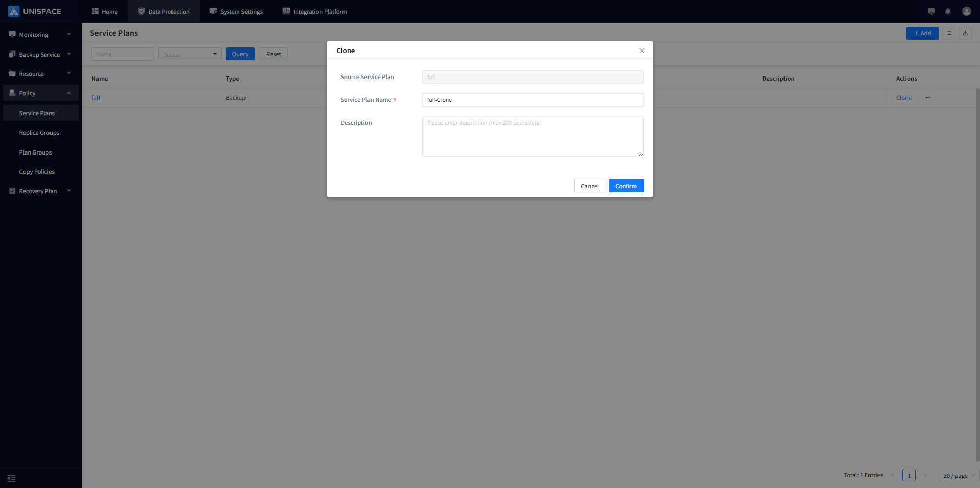
Task: Click the Policy sidebar icon
Action: click(x=12, y=93)
